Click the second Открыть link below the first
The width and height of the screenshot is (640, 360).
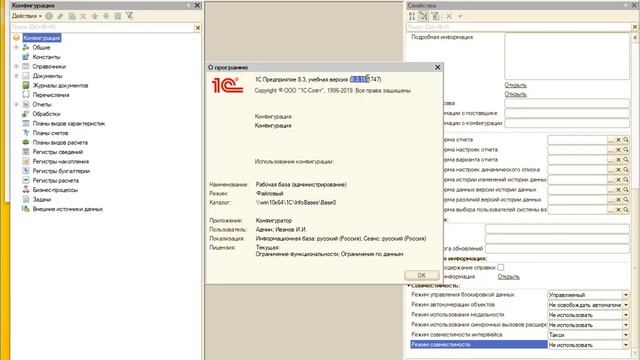click(x=516, y=94)
